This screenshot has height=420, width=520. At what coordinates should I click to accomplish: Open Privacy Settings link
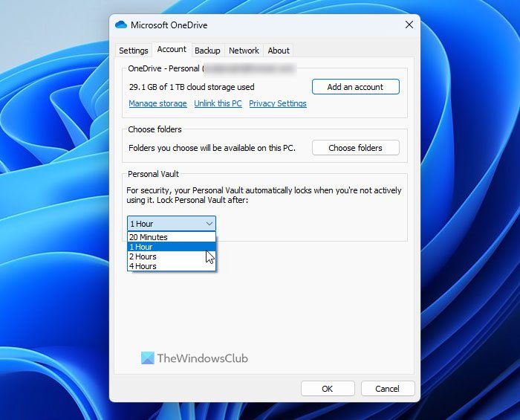point(278,103)
